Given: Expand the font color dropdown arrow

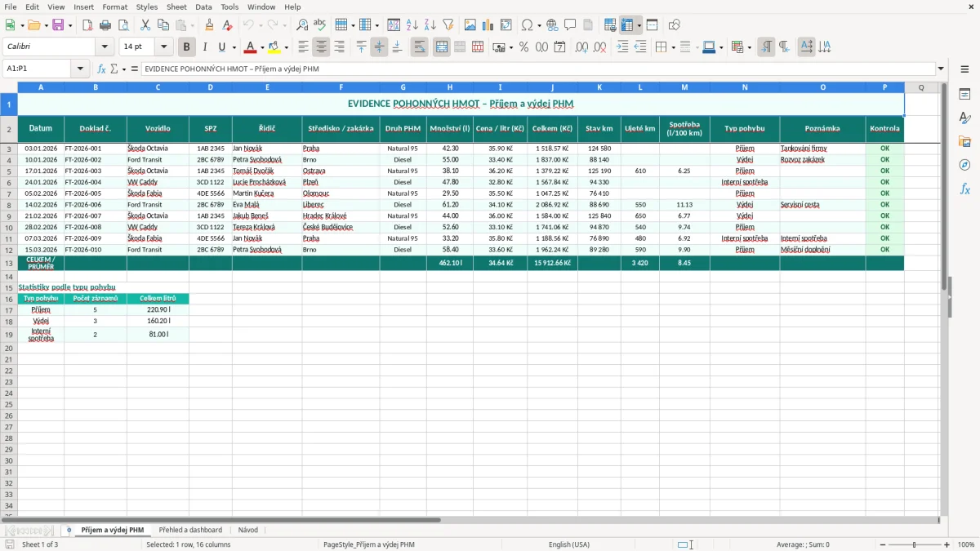Looking at the screenshot, I should pos(262,47).
